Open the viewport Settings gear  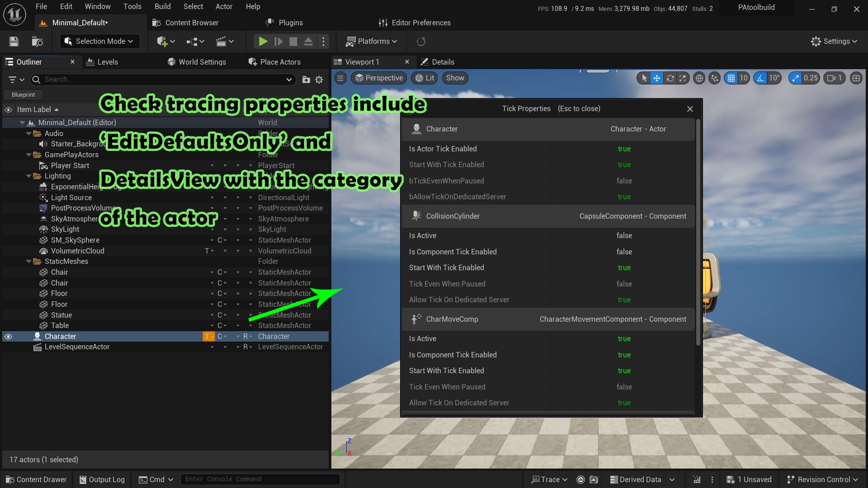click(x=834, y=41)
